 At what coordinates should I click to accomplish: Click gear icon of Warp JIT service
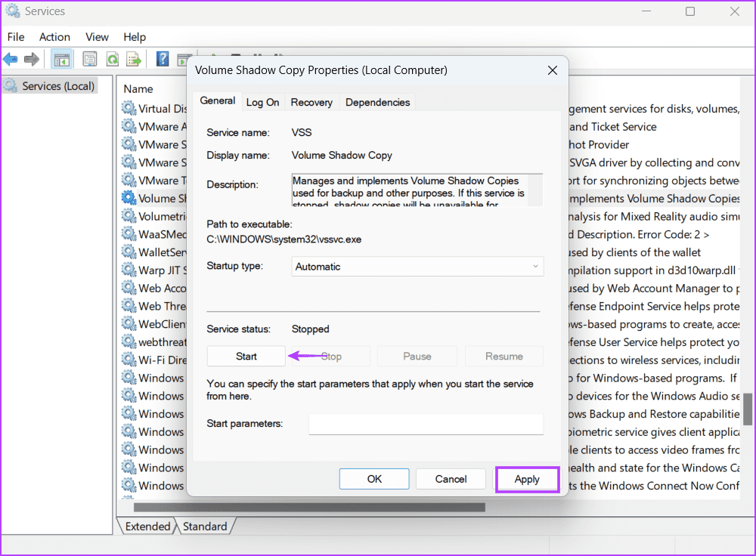pyautogui.click(x=129, y=270)
